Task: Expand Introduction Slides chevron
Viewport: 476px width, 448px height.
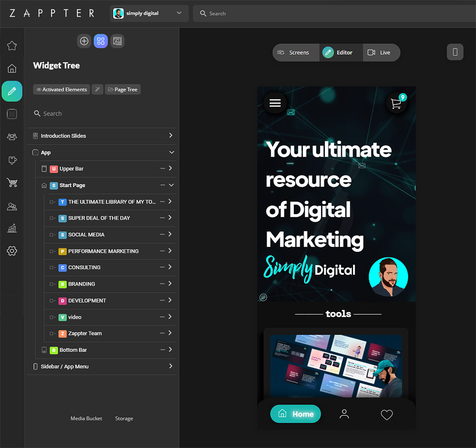Action: click(x=171, y=136)
